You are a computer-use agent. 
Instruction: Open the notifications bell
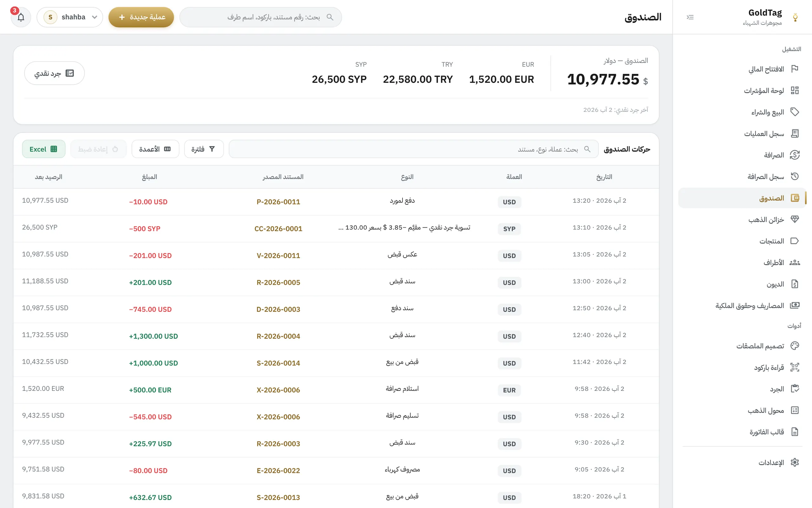(x=21, y=17)
